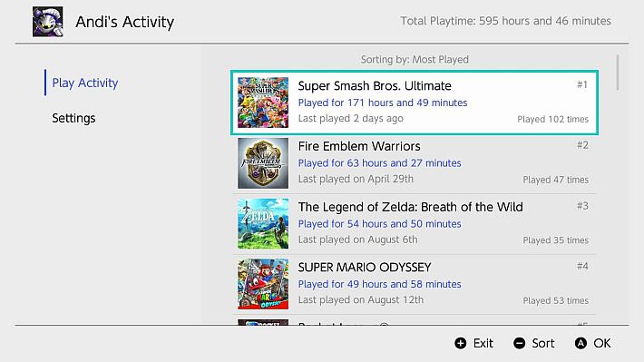The height and width of the screenshot is (362, 644).
Task: Click the A button icon next to OK
Action: [581, 343]
